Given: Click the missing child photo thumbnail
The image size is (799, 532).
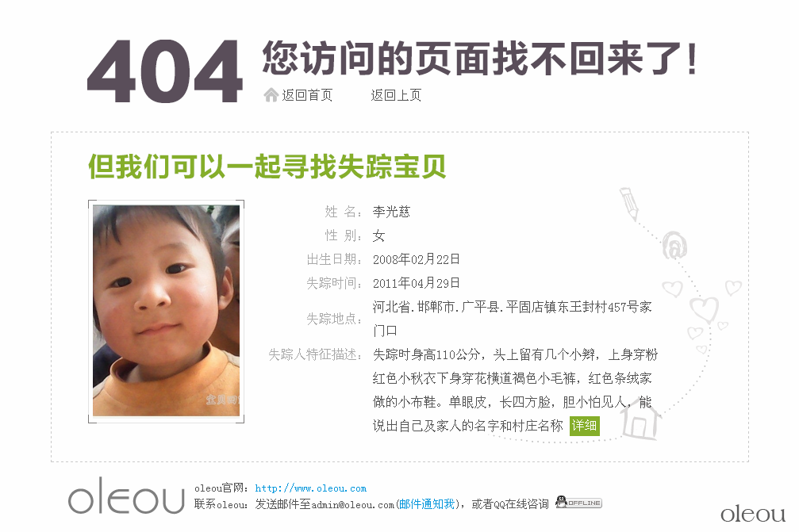Looking at the screenshot, I should click(166, 311).
